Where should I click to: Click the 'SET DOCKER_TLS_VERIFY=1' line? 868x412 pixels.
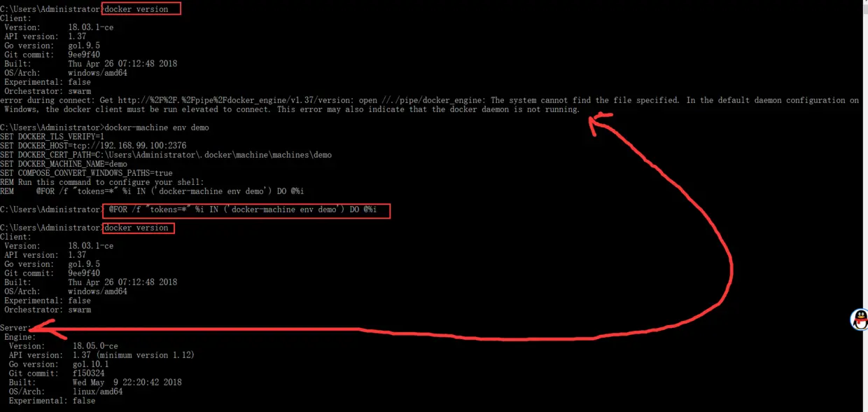tap(52, 137)
